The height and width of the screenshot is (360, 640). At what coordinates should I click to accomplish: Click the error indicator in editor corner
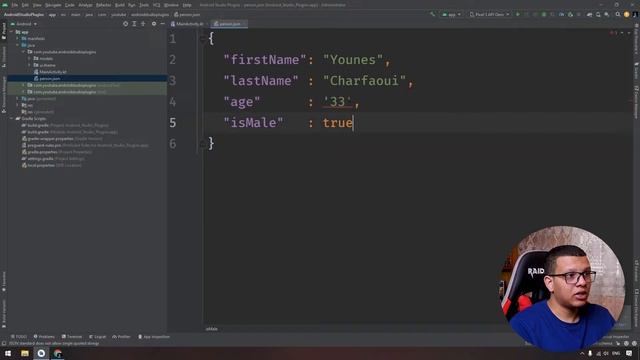613,33
